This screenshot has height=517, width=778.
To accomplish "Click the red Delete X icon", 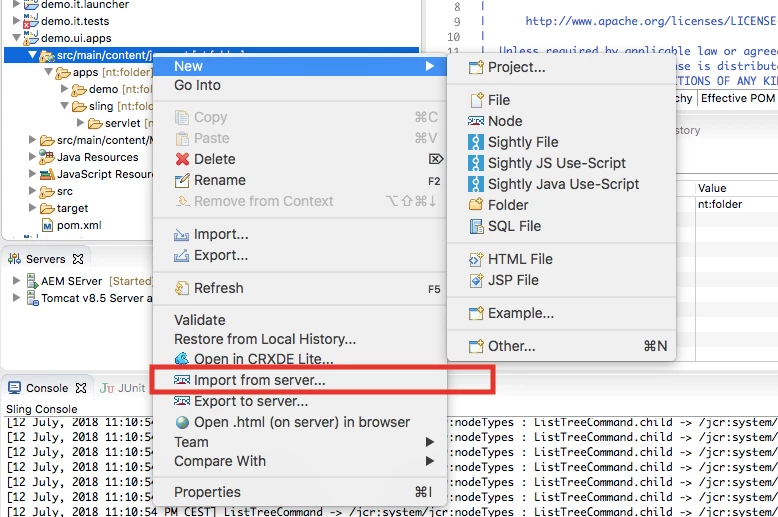I will tap(182, 159).
